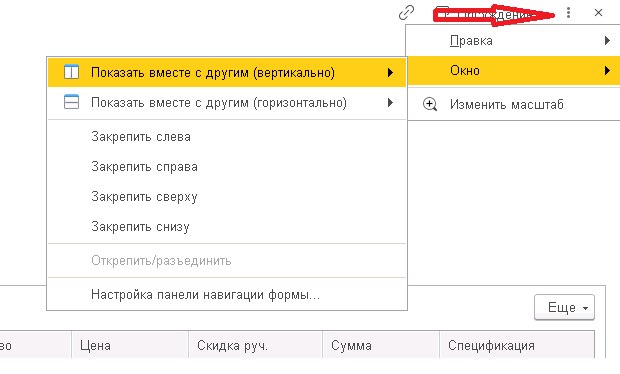Viewport: 620px width, 374px height.
Task: Click the Спецификация column header
Action: (x=517, y=345)
